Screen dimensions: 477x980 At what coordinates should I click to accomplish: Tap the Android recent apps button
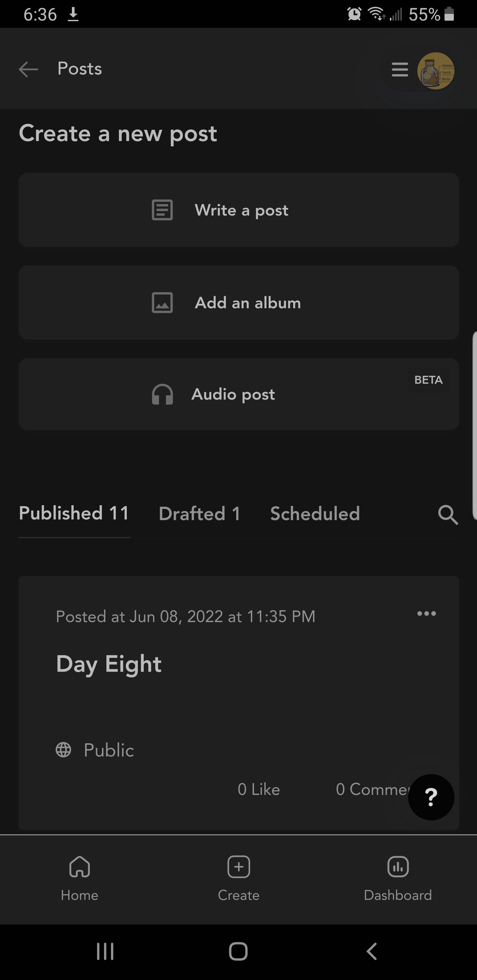pyautogui.click(x=105, y=952)
